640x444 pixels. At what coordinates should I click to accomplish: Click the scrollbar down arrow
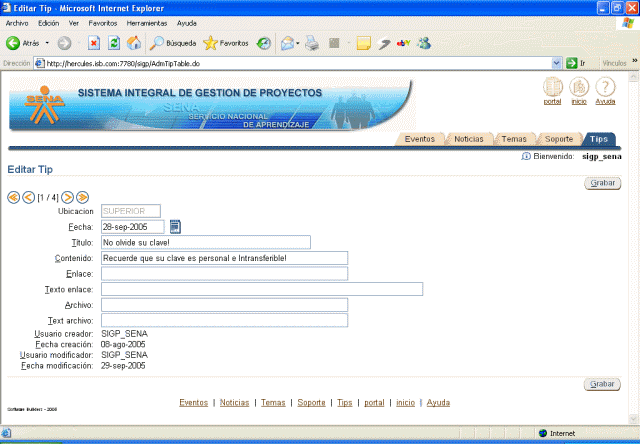pos(633,419)
